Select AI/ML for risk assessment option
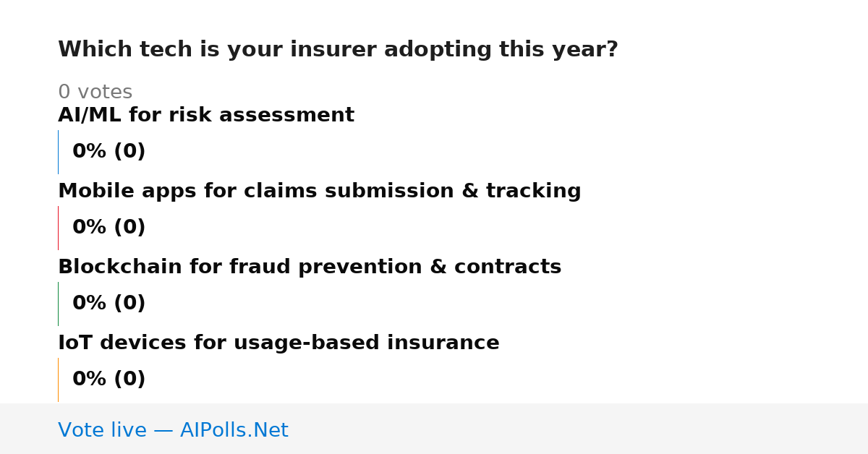 click(206, 116)
